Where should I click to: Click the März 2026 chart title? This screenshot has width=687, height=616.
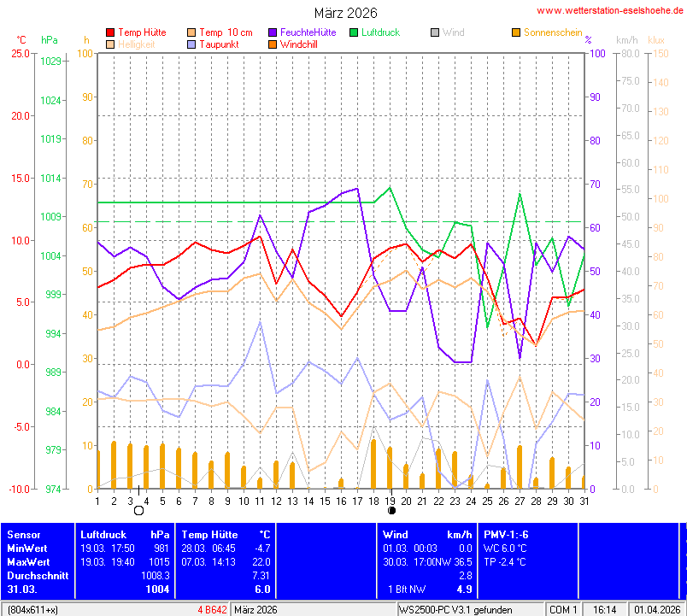coord(346,13)
